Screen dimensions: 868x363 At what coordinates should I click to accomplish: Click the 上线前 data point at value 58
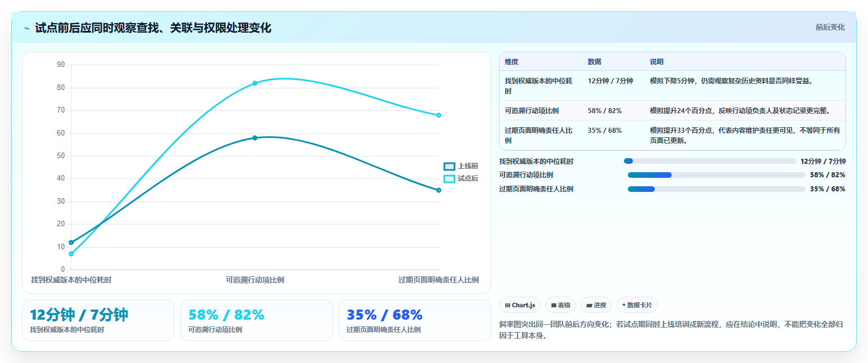tap(255, 138)
